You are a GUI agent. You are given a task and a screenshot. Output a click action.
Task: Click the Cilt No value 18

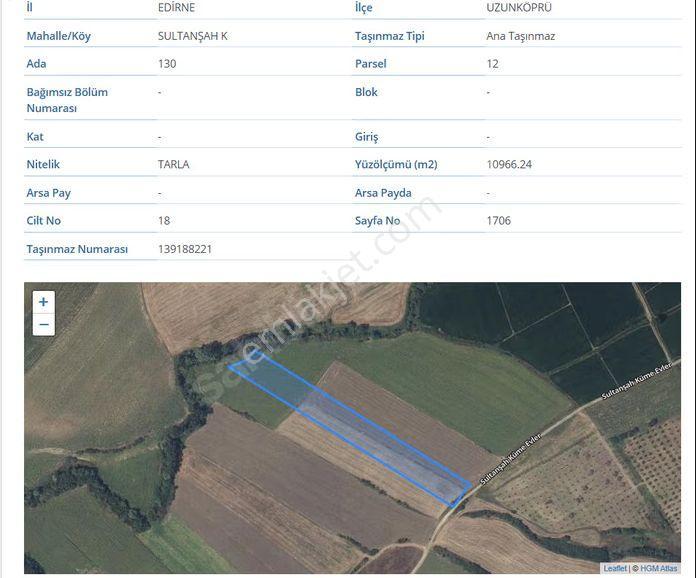click(164, 221)
